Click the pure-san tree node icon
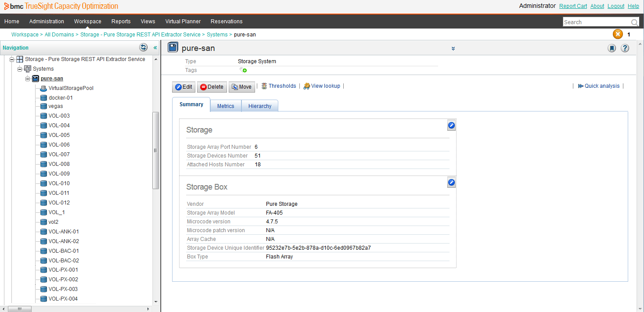 pos(36,79)
